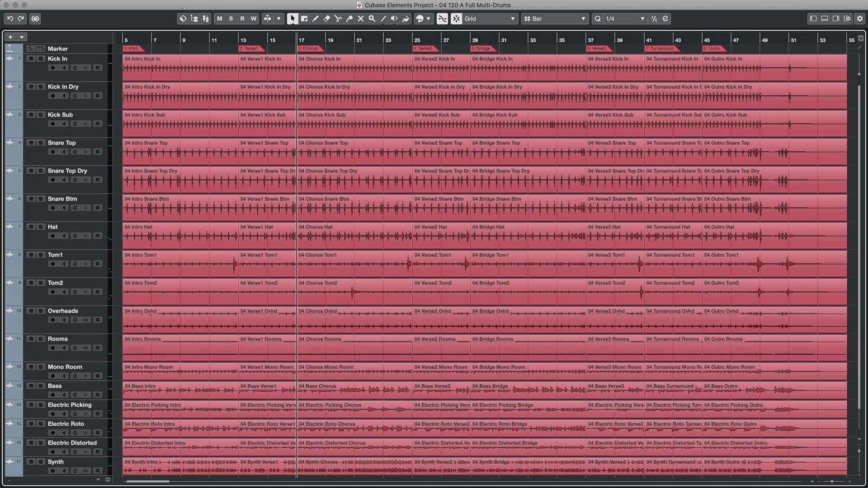Select the Glue tool

coord(349,19)
